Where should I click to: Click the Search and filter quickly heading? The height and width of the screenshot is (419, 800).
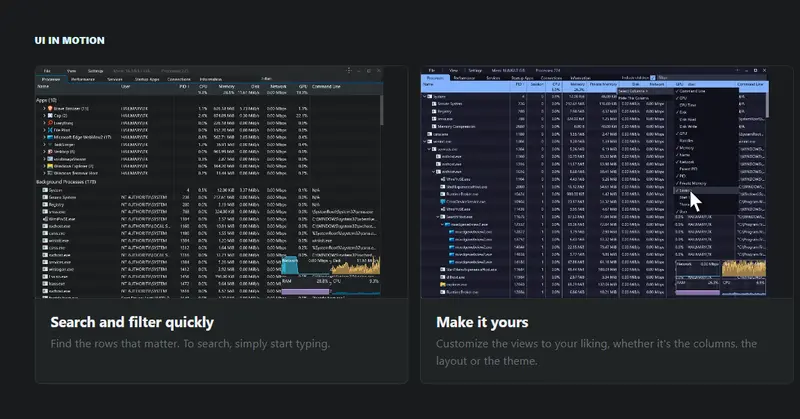coord(132,323)
